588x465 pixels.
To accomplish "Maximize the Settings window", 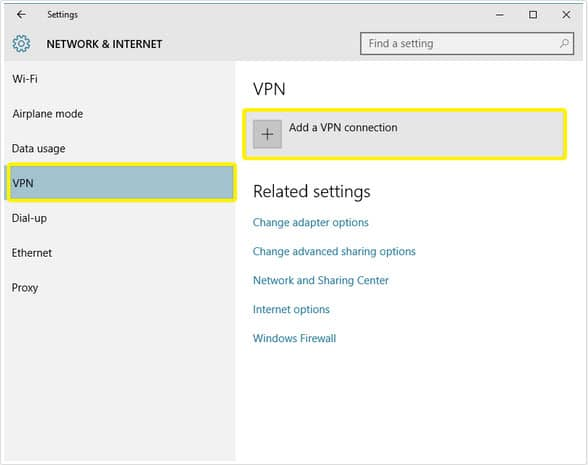I will click(533, 15).
